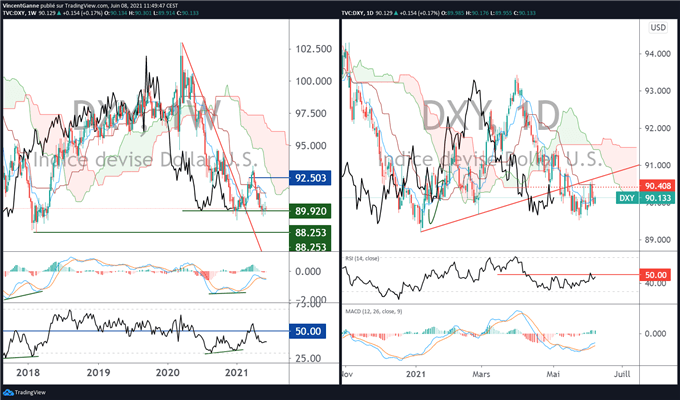Click the Juill label on daily time axis

[623, 374]
